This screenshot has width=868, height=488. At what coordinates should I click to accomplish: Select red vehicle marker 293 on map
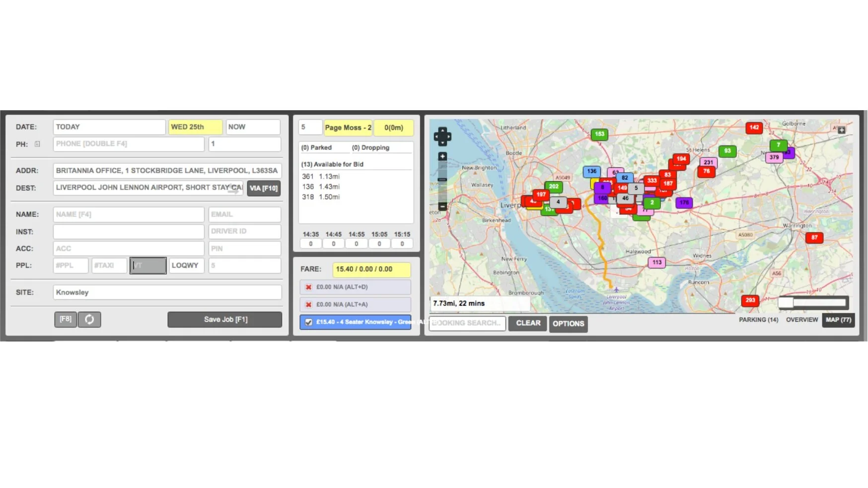pos(750,300)
